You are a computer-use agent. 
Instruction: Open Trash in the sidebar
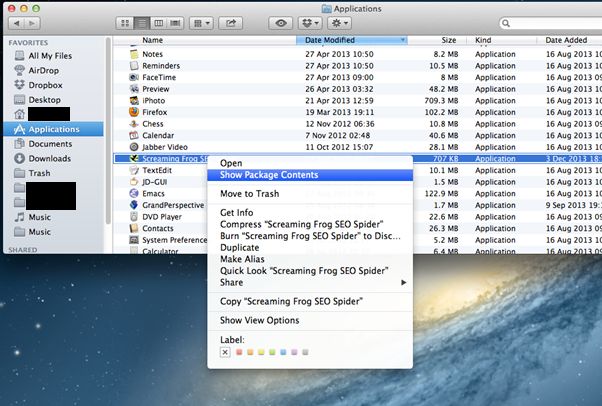39,173
